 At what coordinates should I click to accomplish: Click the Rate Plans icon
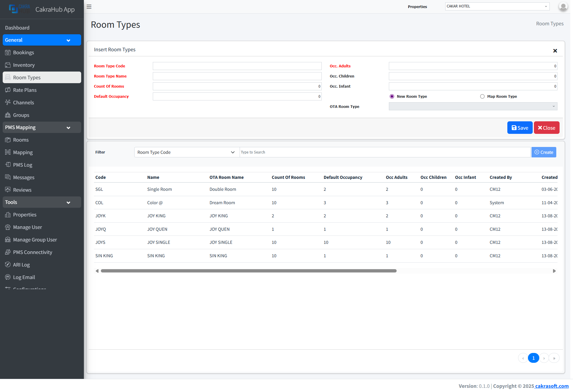coord(8,90)
